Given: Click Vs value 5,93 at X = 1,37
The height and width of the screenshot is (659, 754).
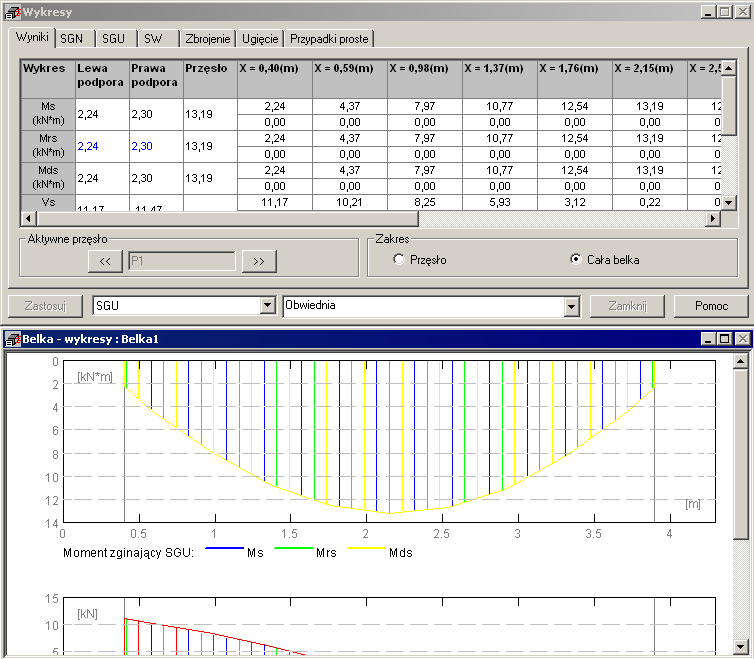Looking at the screenshot, I should coord(500,203).
